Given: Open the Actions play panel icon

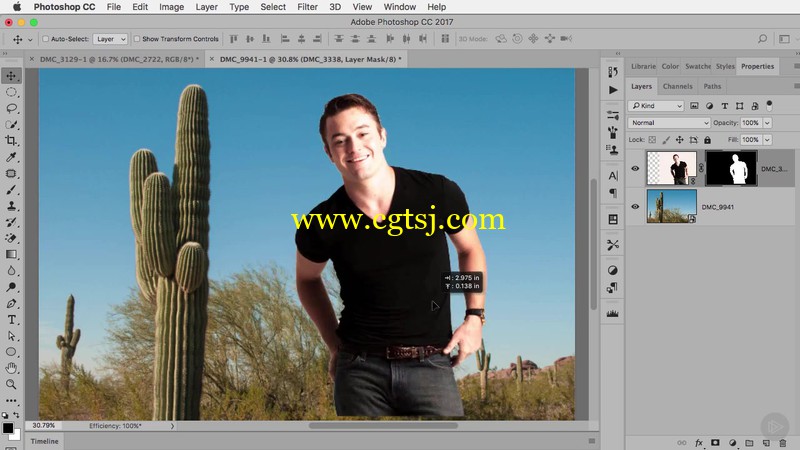Looking at the screenshot, I should (613, 90).
